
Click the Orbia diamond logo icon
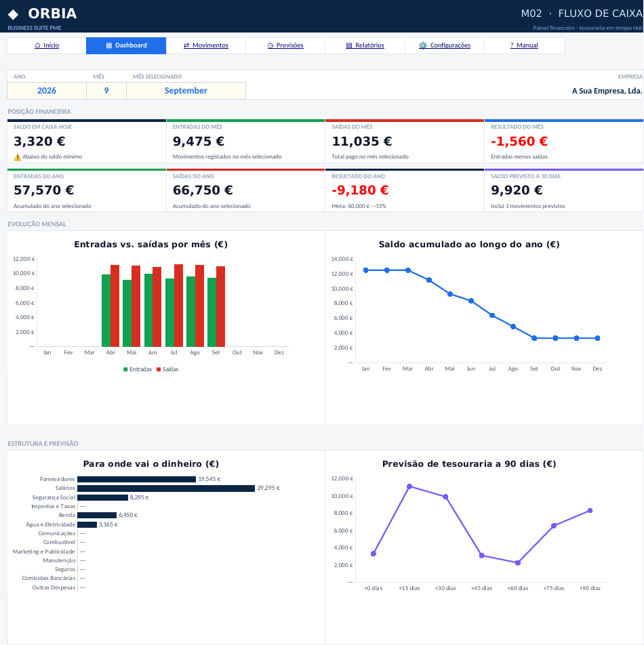tap(13, 14)
